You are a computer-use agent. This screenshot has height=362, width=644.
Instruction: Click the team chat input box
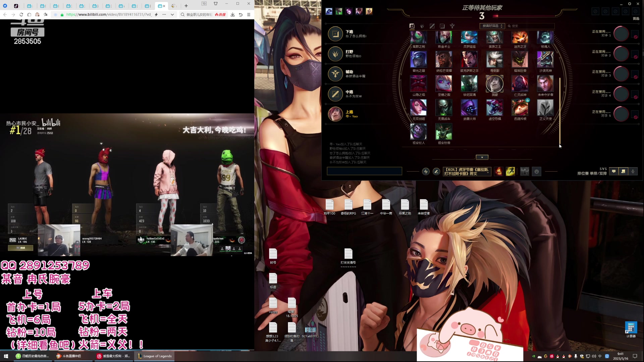tap(364, 171)
